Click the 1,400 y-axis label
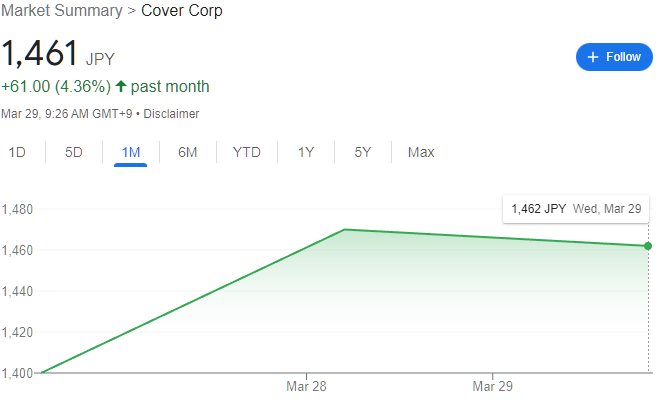 point(17,373)
